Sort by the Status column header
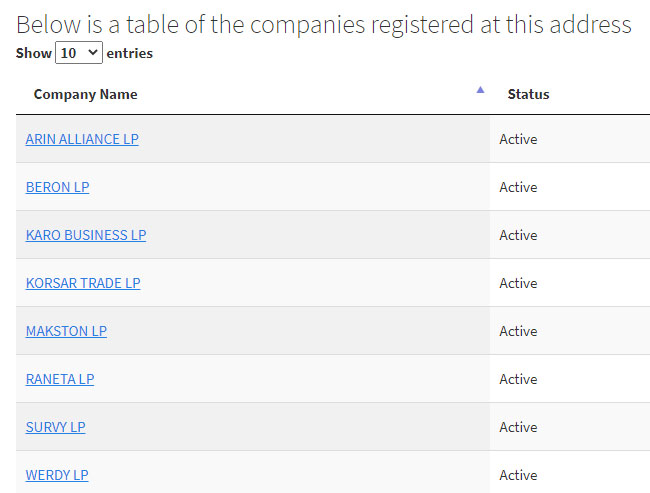This screenshot has width=650, height=493. (x=528, y=94)
